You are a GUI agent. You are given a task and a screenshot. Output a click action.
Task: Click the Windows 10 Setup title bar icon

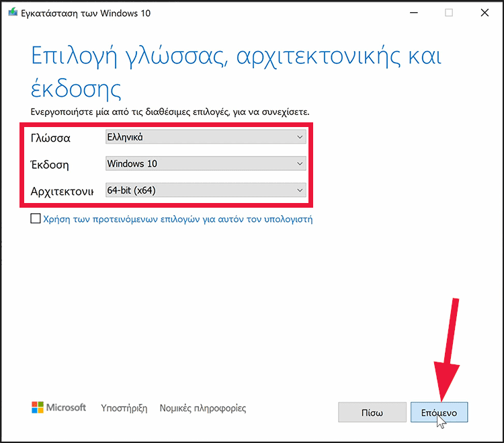(13, 13)
